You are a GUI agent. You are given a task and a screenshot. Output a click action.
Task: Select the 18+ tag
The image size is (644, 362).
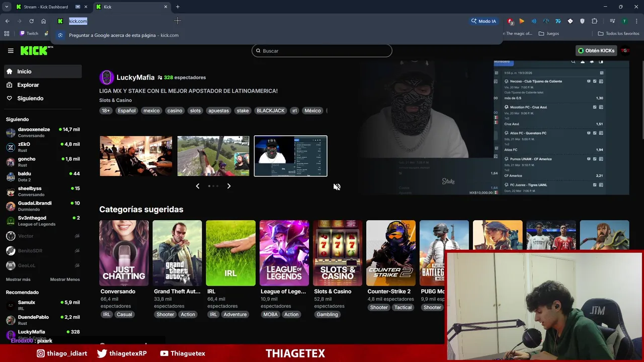[x=106, y=111]
